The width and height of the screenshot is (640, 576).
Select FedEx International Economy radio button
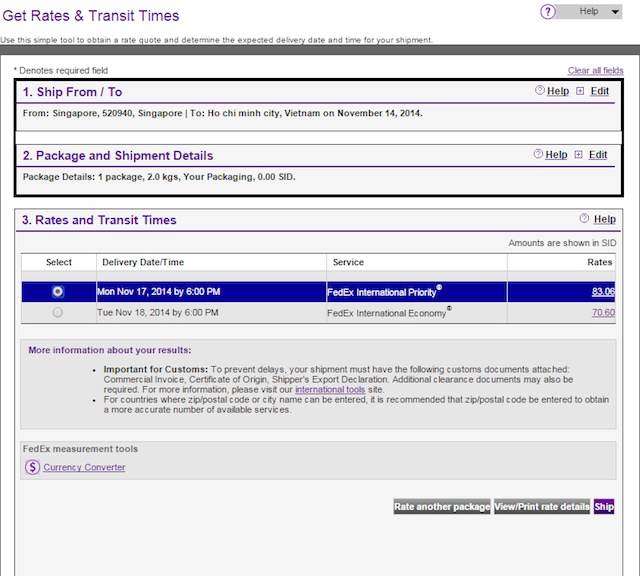click(58, 312)
